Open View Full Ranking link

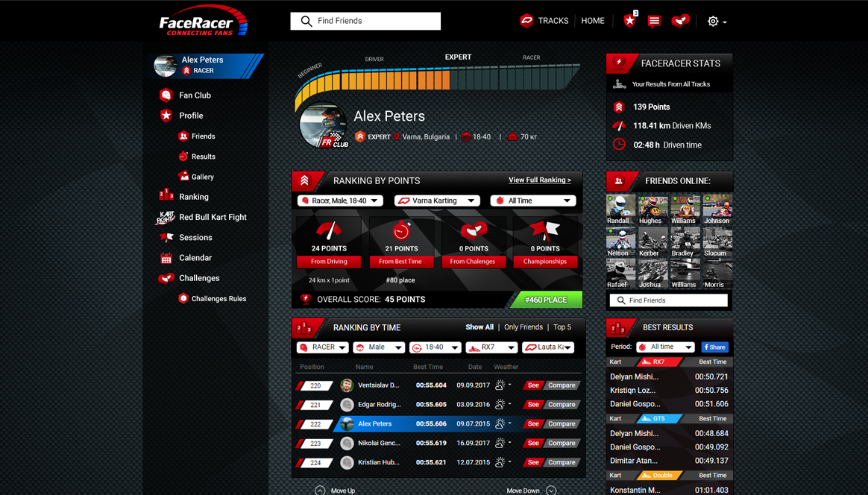click(x=540, y=180)
